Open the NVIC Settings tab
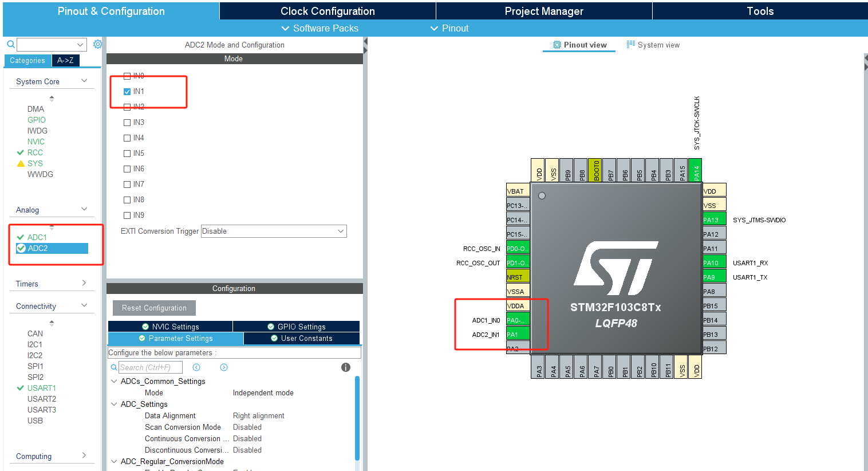Screen dimensions: 868x471 (170, 327)
